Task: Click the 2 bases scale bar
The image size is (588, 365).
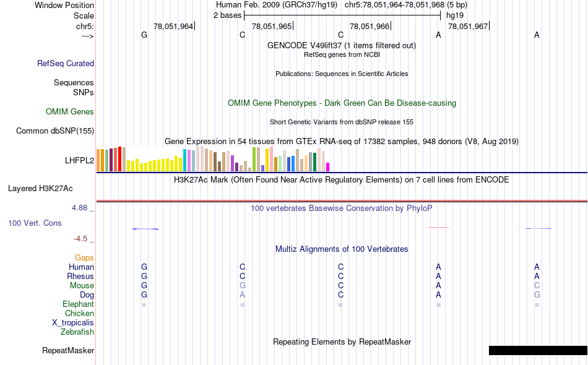Action: (342, 15)
